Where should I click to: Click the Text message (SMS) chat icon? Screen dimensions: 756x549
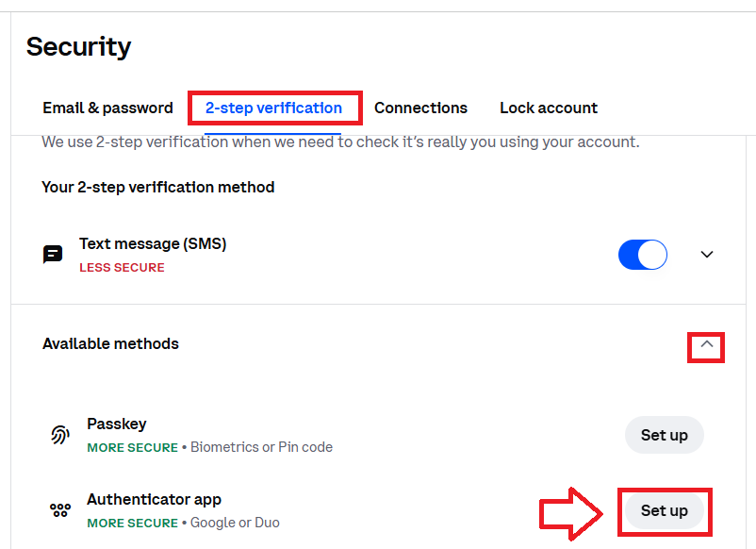(53, 255)
